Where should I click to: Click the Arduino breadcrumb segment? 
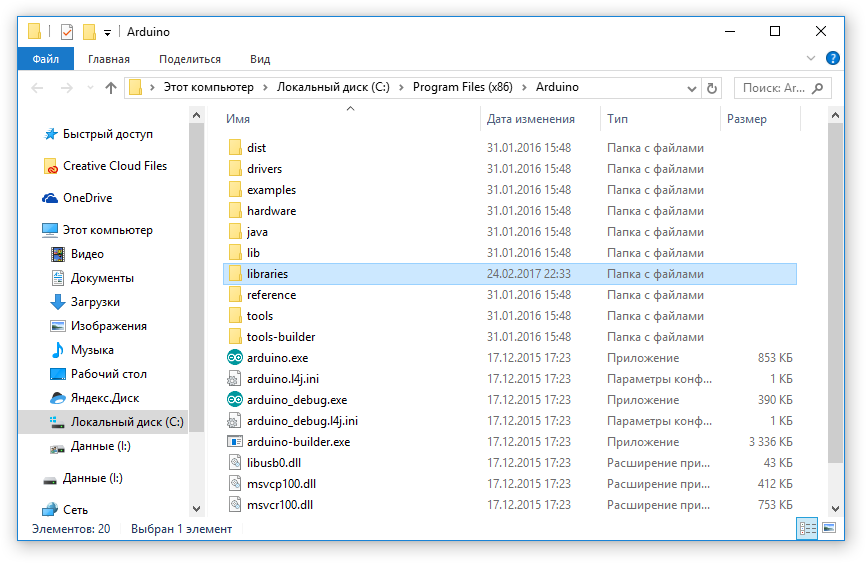[x=557, y=87]
